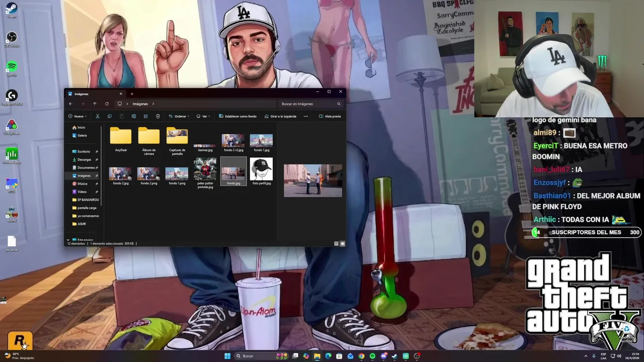Navigate up one folder level
644x362 pixels.
[95, 104]
